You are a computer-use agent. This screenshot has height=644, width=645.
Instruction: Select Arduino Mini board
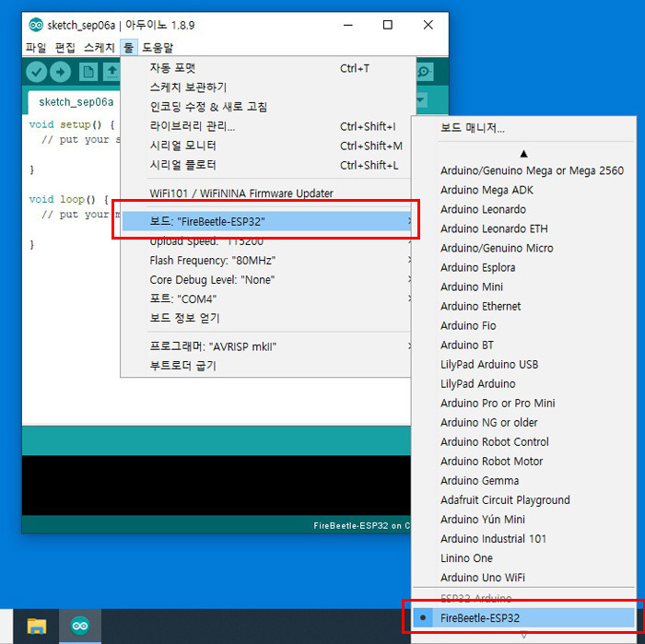pyautogui.click(x=523, y=287)
